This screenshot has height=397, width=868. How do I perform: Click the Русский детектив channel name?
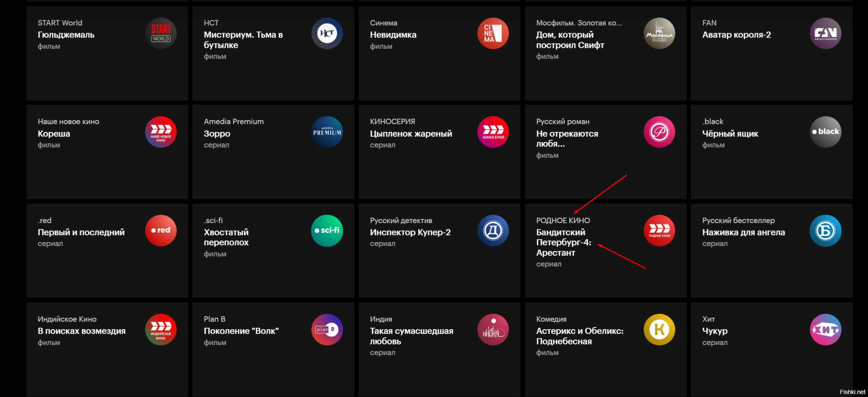coord(401,221)
